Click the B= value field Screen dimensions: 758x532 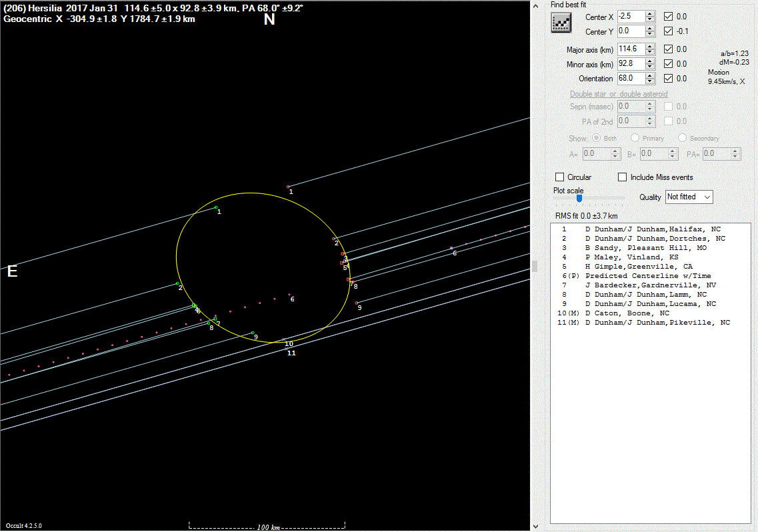(x=653, y=154)
